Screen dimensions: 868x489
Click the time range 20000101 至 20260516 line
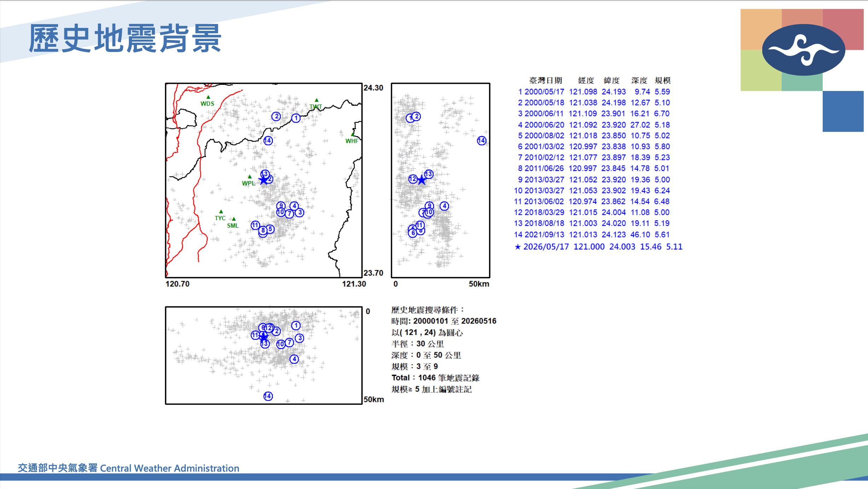pyautogui.click(x=444, y=321)
